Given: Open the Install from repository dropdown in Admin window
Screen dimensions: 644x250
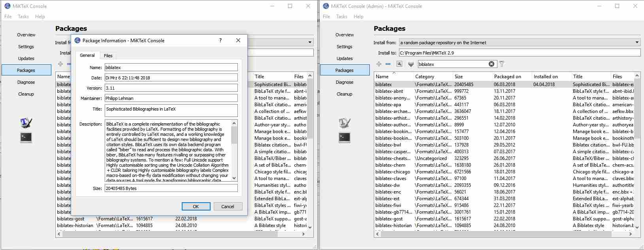Looking at the screenshot, I should (x=520, y=42).
